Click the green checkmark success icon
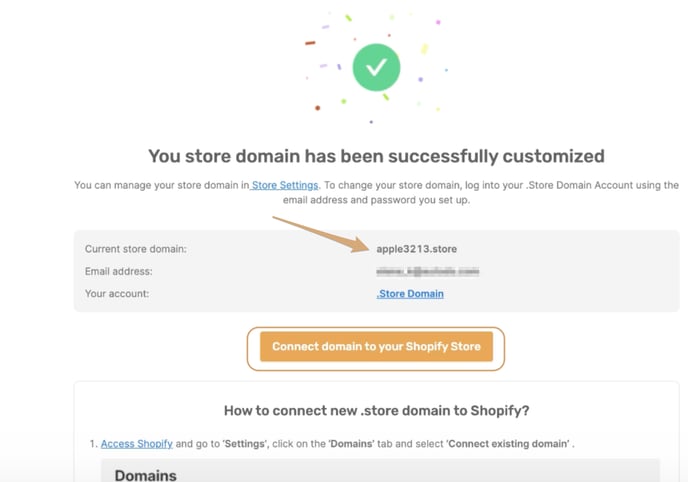This screenshot has height=482, width=688. pyautogui.click(x=376, y=67)
